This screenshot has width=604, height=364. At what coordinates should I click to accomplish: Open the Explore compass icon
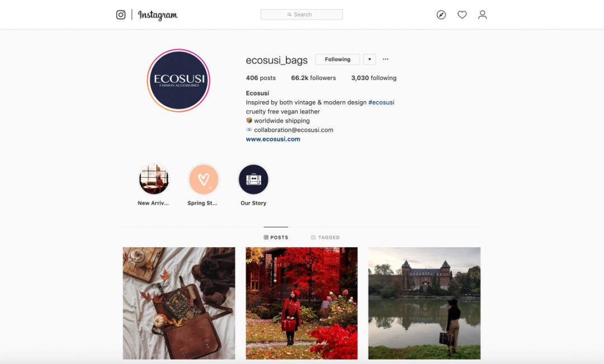[441, 15]
